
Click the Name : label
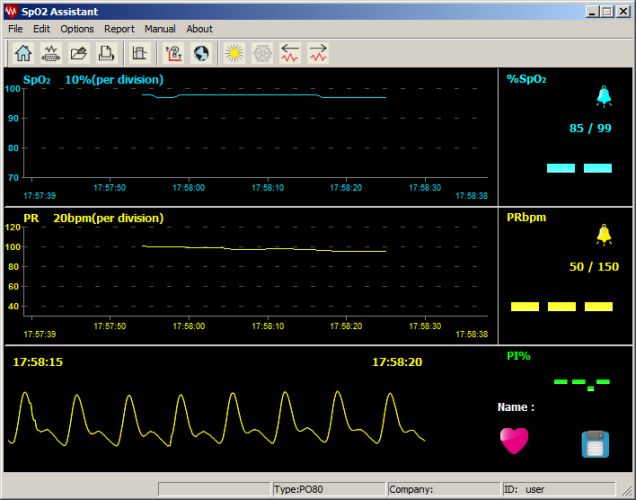click(x=516, y=407)
